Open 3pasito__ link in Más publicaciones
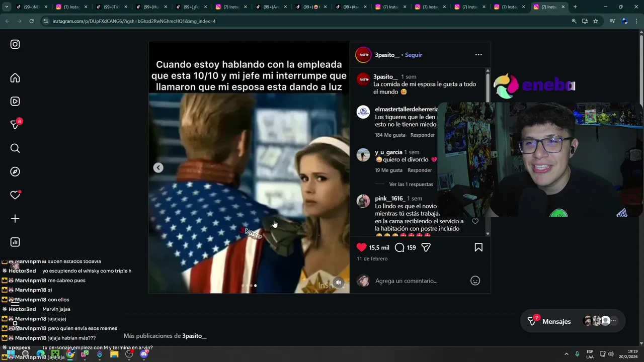This screenshot has height=362, width=644. click(x=194, y=336)
